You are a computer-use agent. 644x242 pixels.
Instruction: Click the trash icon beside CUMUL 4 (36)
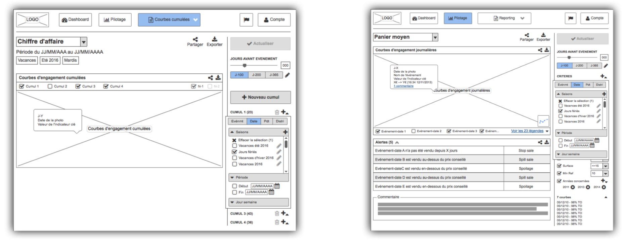[x=277, y=222]
